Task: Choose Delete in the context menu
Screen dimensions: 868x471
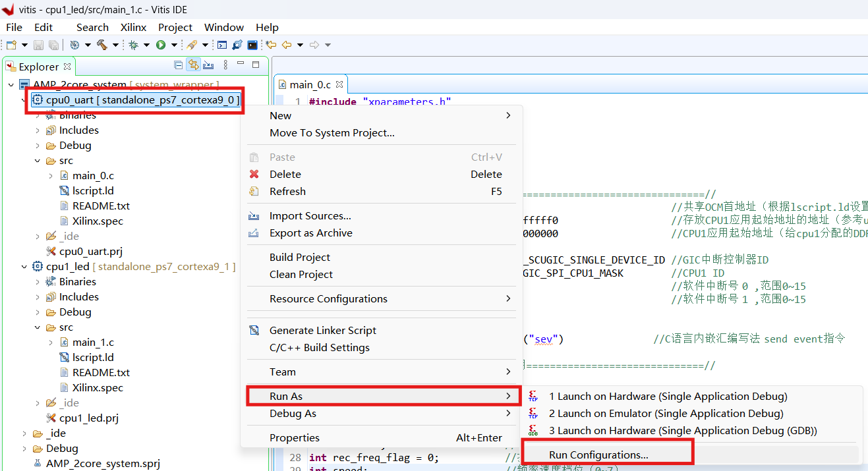Action: point(382,175)
